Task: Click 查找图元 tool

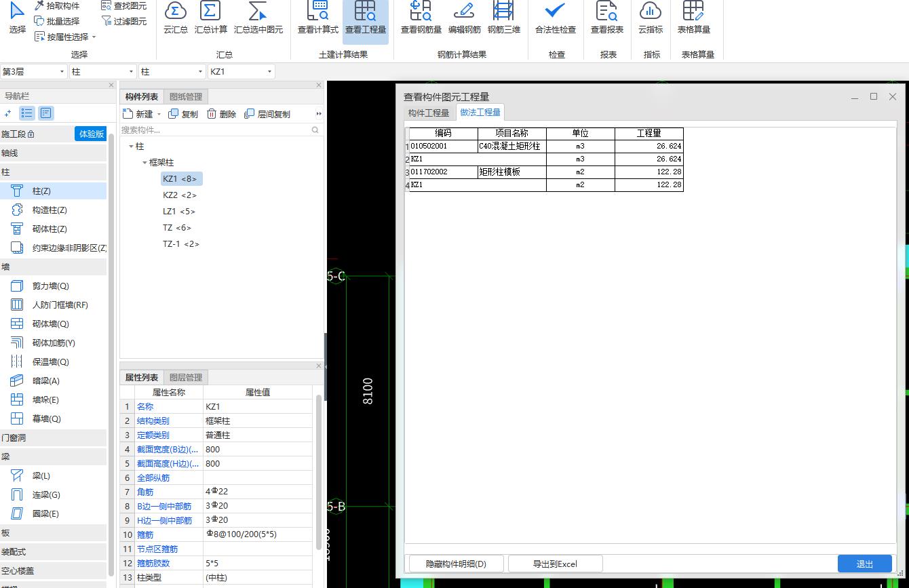Action: [123, 5]
